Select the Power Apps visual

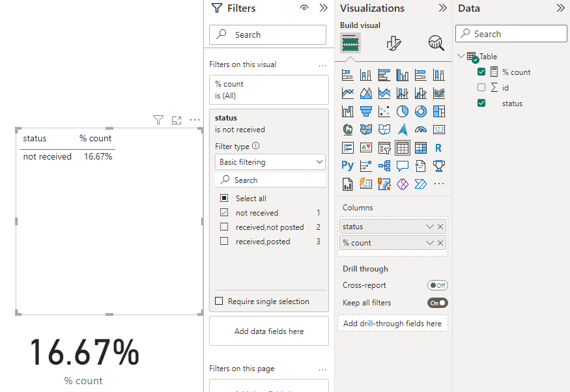[403, 184]
